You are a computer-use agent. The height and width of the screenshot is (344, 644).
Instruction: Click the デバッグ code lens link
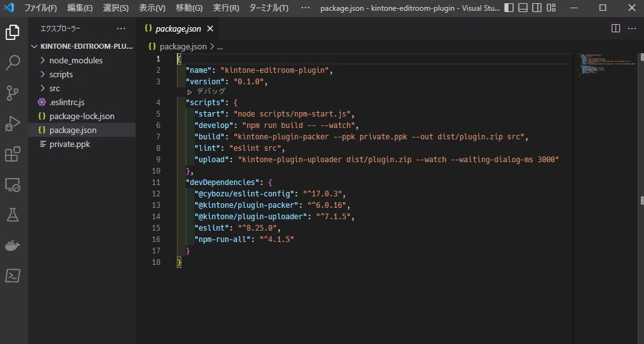click(x=210, y=91)
